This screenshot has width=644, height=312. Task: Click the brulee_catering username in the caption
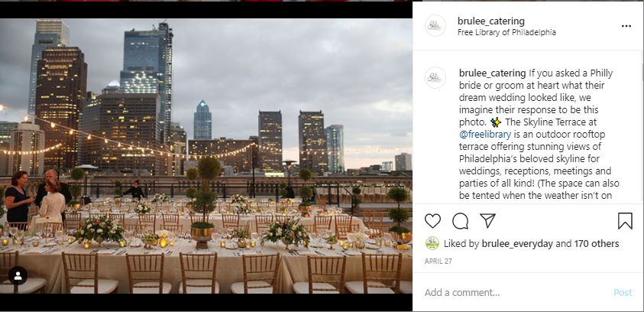(493, 73)
